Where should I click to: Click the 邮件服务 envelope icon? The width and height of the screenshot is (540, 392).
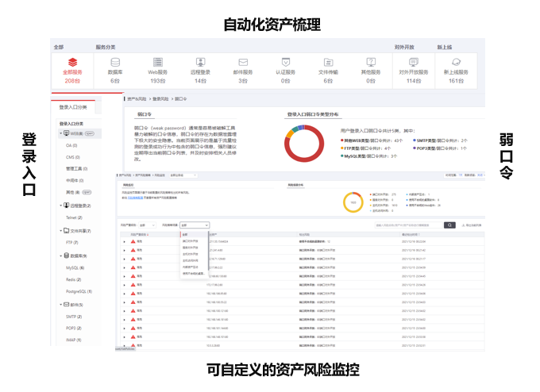(243, 62)
